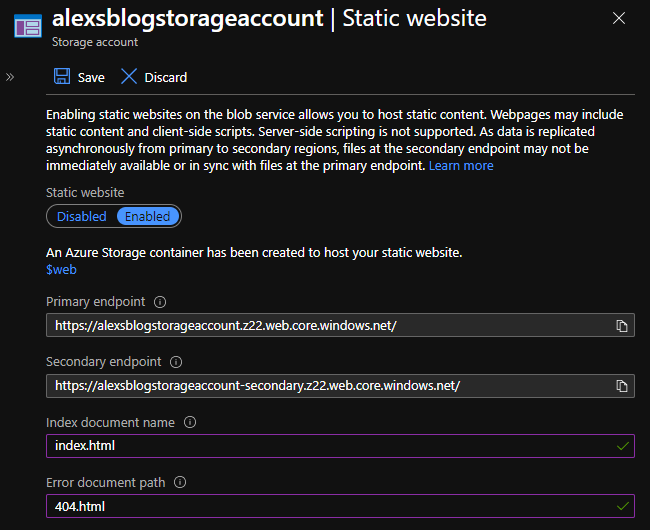Copy the primary endpoint URL
Screen dimensions: 650x530
click(x=622, y=326)
